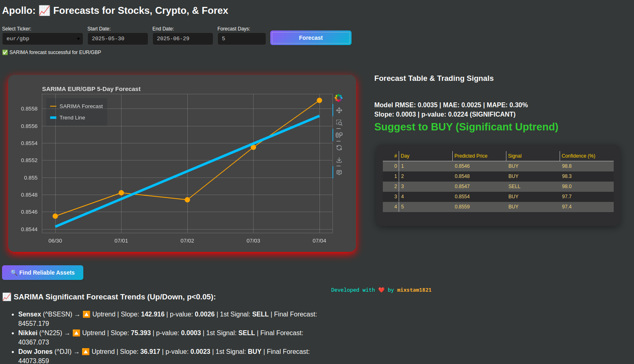
Task: Sort table by Confidence (%) column
Action: pos(578,156)
